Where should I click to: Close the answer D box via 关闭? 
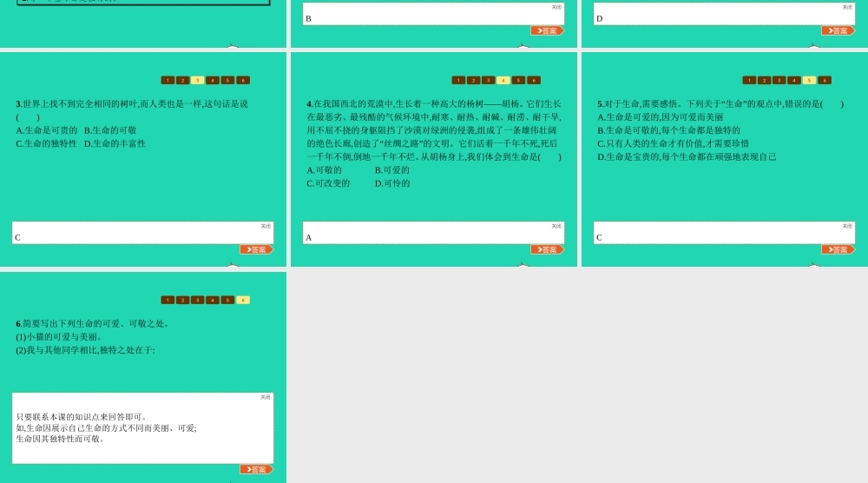(x=847, y=7)
